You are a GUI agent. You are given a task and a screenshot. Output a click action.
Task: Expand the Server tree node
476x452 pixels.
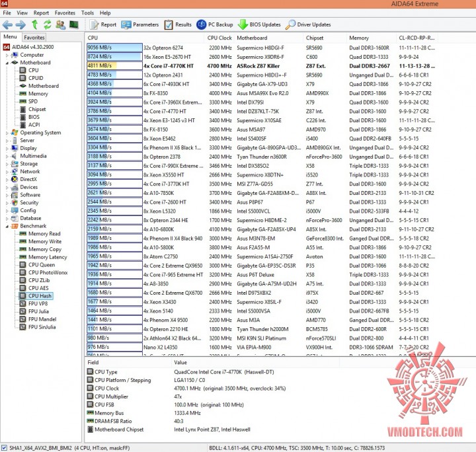click(7, 141)
